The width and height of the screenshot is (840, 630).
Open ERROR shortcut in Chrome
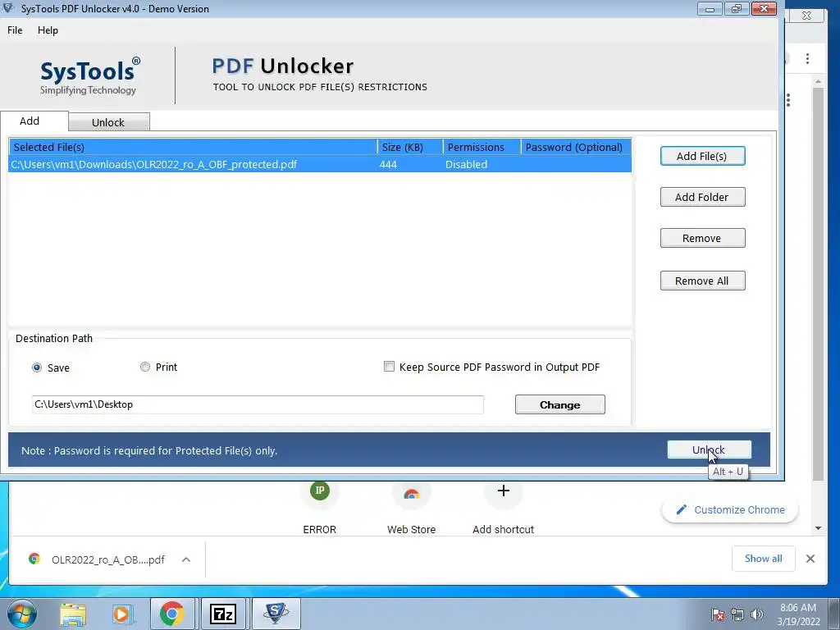pos(320,507)
